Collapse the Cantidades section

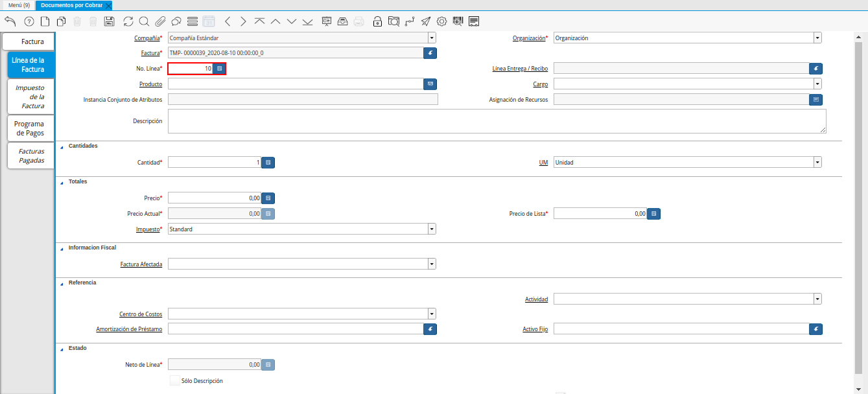coord(62,146)
